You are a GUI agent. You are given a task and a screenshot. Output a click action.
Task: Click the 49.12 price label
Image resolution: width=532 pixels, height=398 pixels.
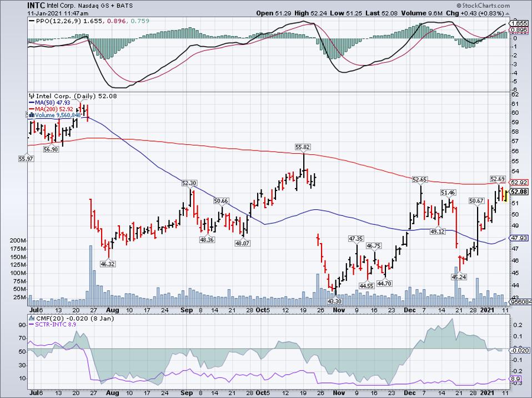click(438, 232)
